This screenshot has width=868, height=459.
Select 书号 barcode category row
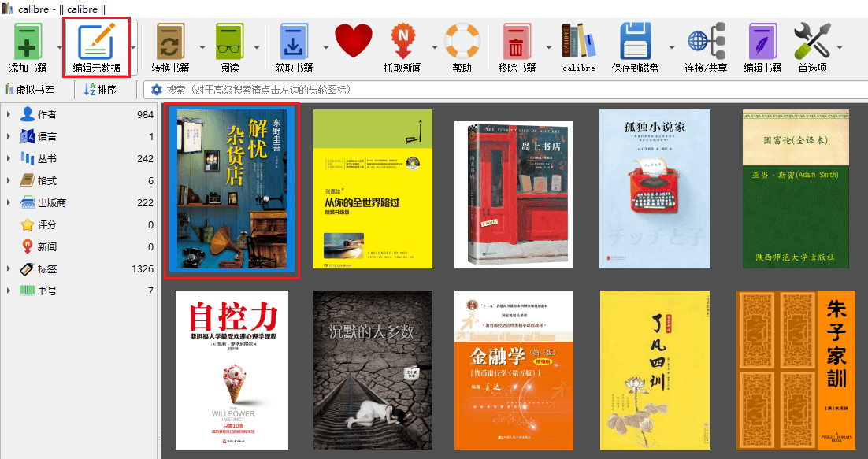coord(79,291)
